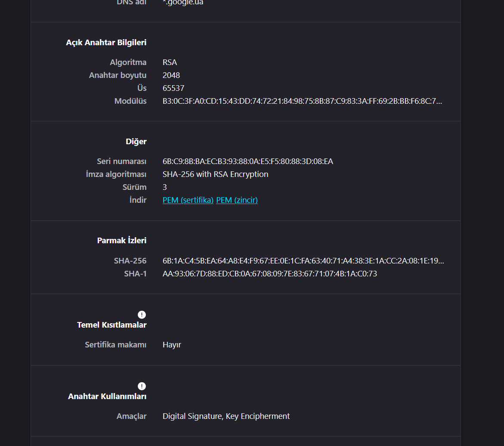Click the Diğer section heading
Image resolution: width=504 pixels, height=446 pixels.
coord(136,142)
